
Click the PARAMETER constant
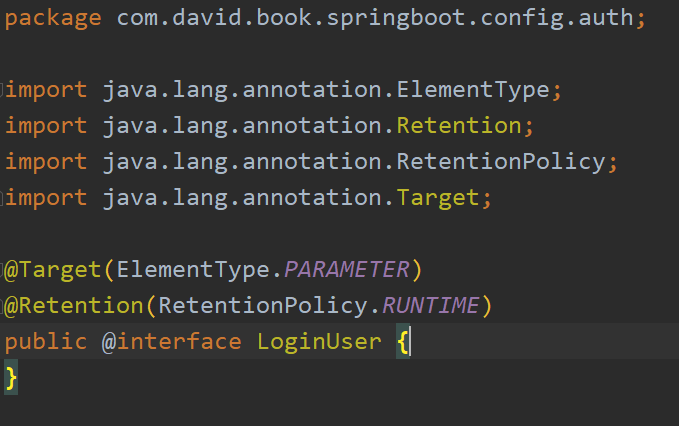[346, 270]
